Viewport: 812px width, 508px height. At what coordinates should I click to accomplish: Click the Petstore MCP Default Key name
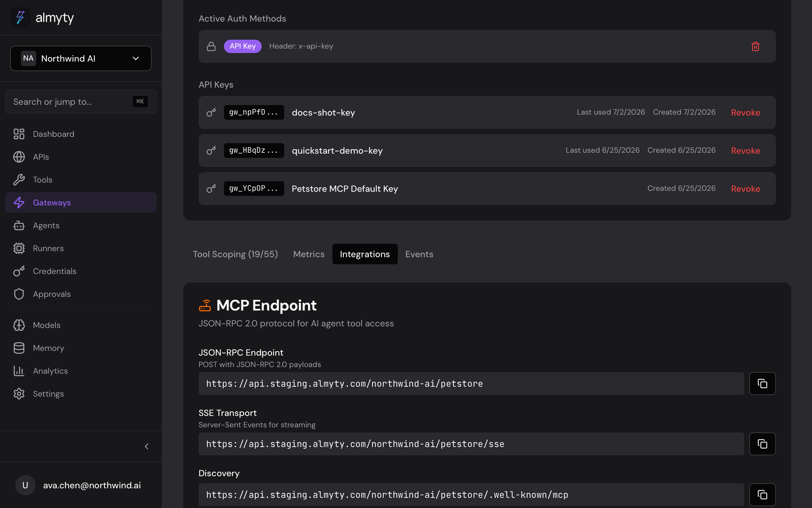point(344,189)
